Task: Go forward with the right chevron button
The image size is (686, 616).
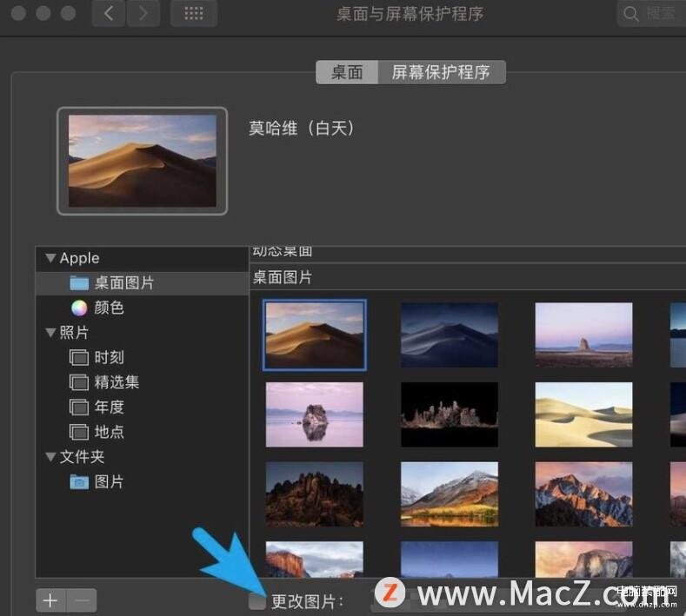Action: click(143, 14)
